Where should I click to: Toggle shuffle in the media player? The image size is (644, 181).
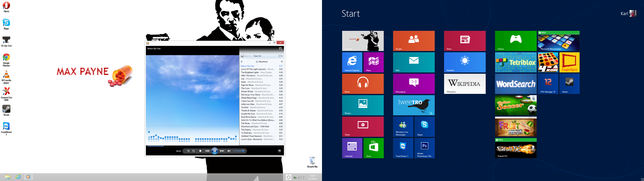pos(188,151)
